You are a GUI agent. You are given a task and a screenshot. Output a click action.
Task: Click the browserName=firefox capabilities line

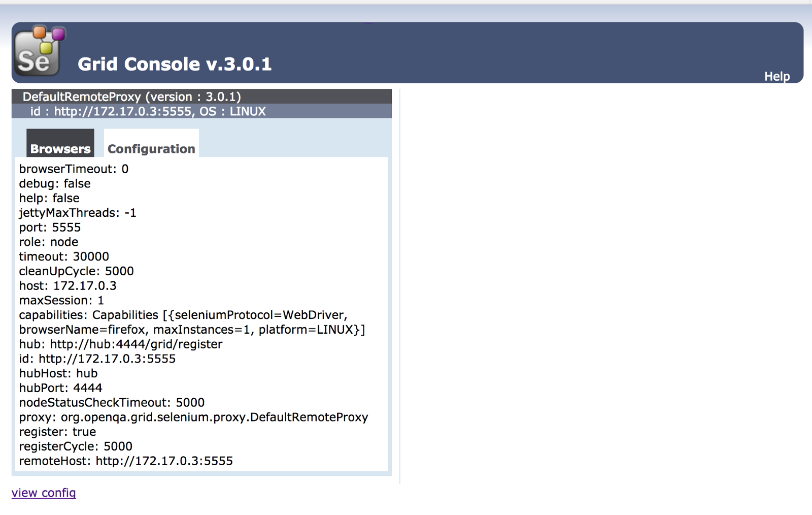(192, 330)
